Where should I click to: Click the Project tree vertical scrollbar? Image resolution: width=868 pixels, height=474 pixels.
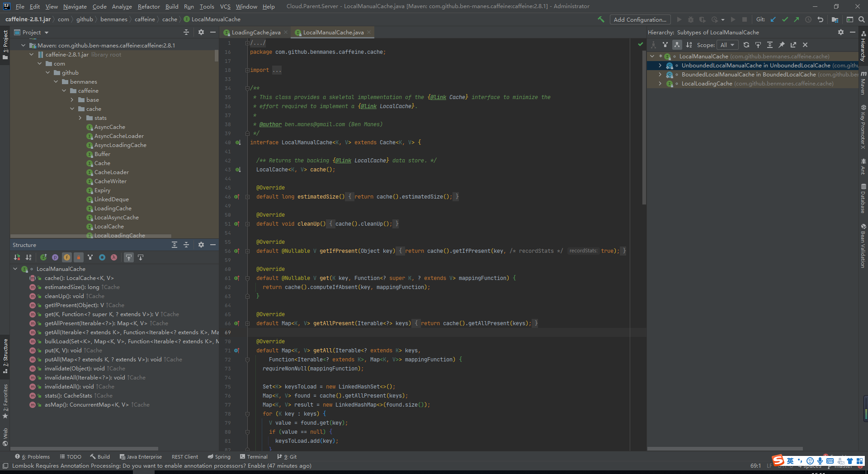(217, 56)
